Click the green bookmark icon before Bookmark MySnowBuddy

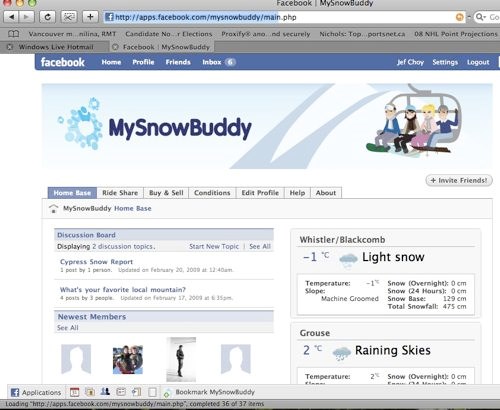click(167, 393)
